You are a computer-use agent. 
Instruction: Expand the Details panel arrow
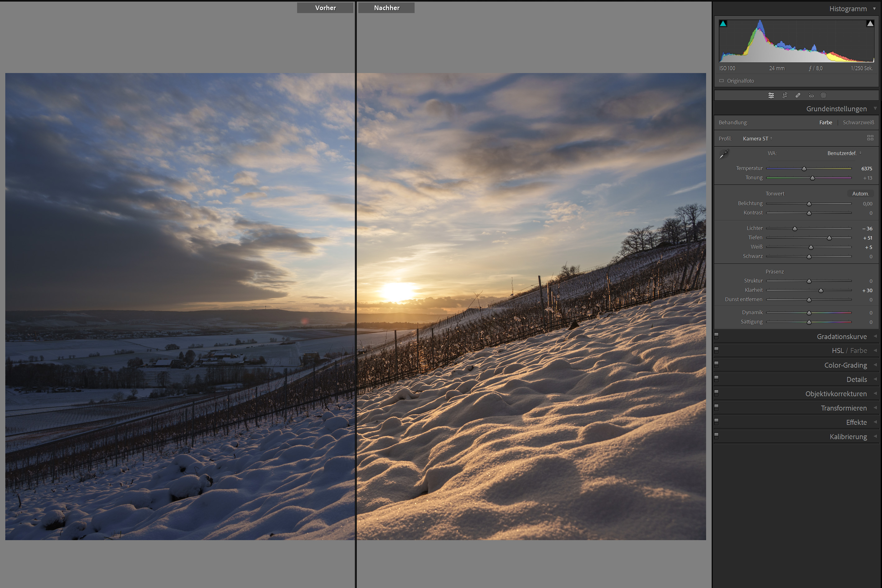coord(875,379)
